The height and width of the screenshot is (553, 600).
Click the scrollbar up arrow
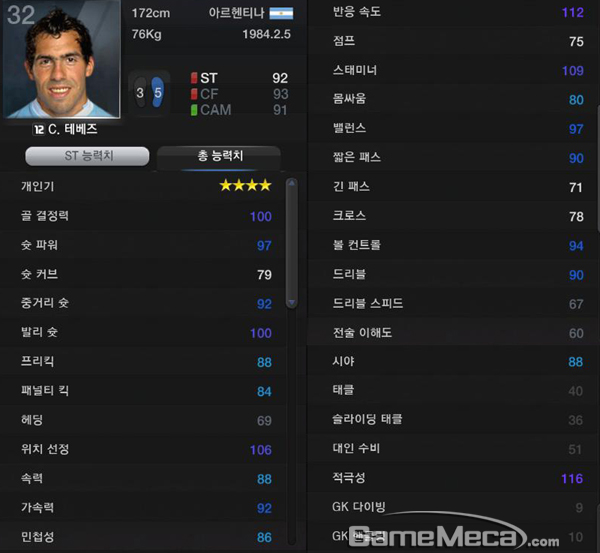[x=292, y=183]
